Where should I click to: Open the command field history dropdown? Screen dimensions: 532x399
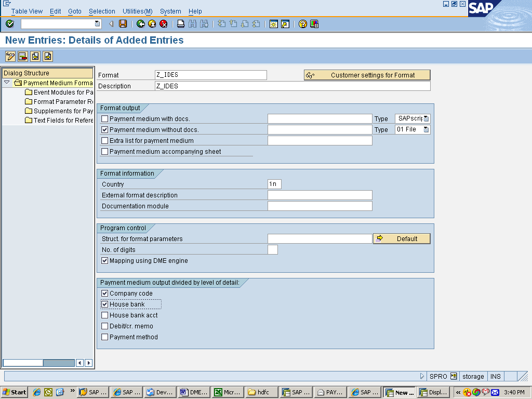coord(97,24)
